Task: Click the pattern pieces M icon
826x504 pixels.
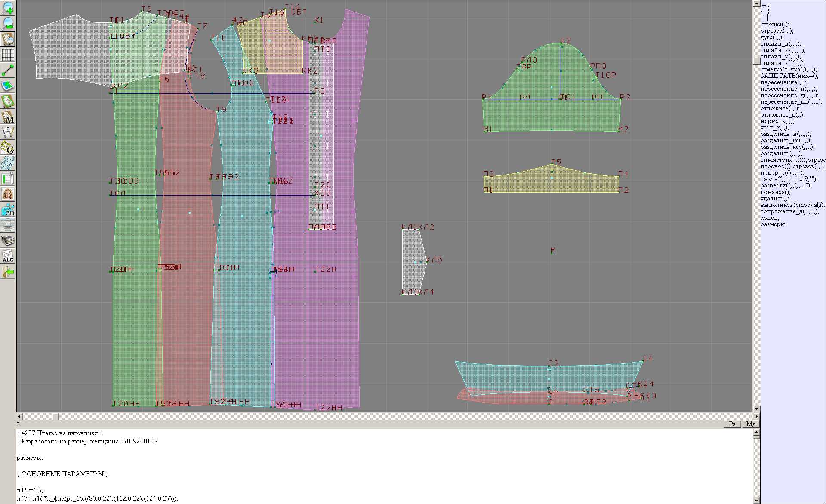Action: click(8, 117)
